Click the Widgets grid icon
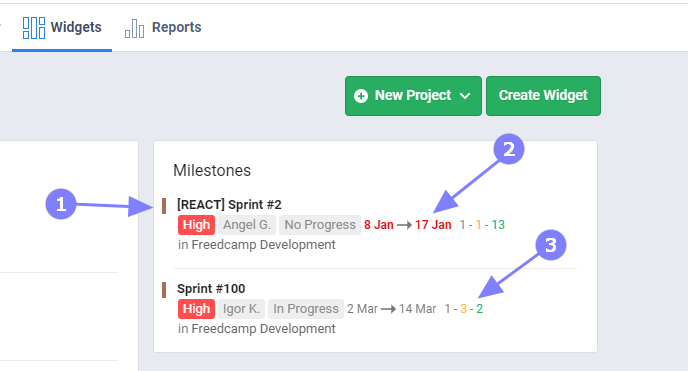The height and width of the screenshot is (371, 688). click(x=34, y=28)
